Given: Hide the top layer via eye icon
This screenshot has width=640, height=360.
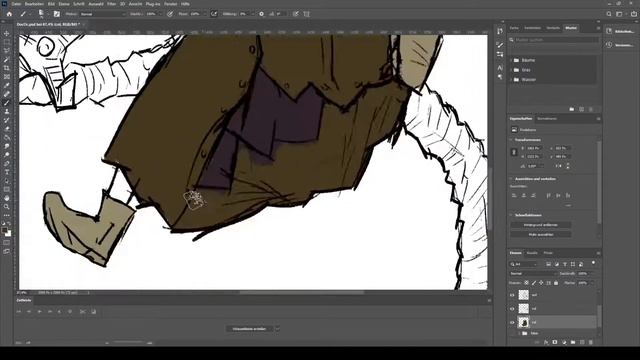Looking at the screenshot, I should [512, 295].
